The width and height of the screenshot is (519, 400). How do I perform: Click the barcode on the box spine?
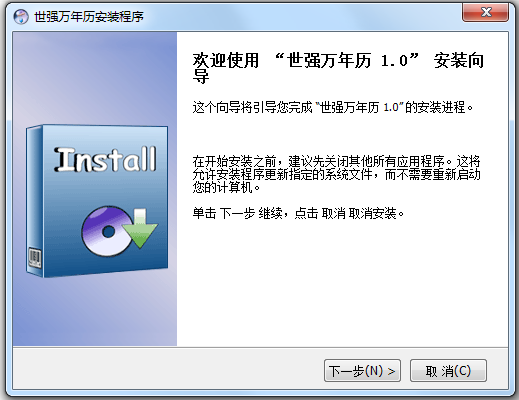coord(34,258)
